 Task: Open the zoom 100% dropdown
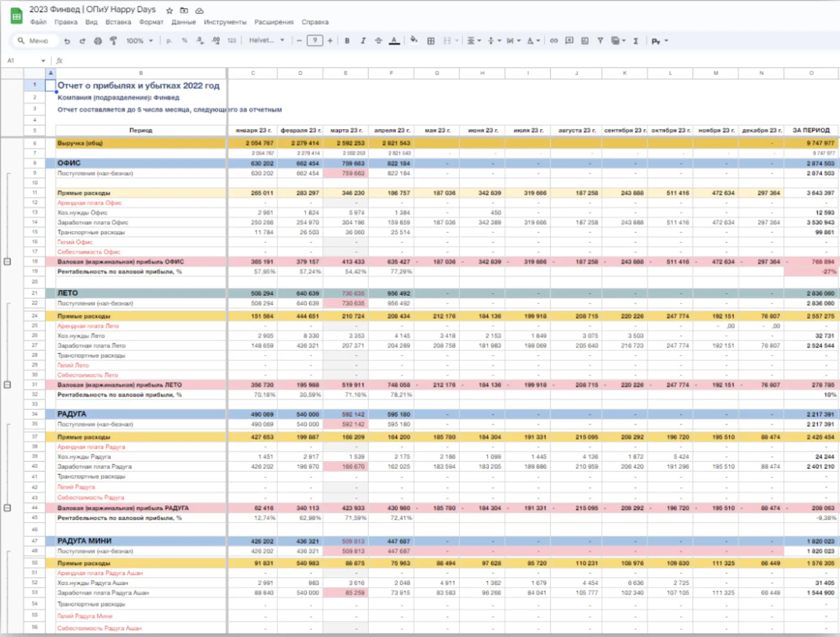click(140, 41)
